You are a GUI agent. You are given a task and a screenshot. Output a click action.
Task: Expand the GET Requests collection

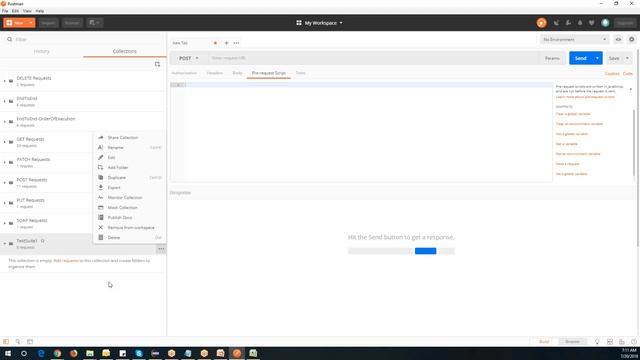click(x=4, y=142)
